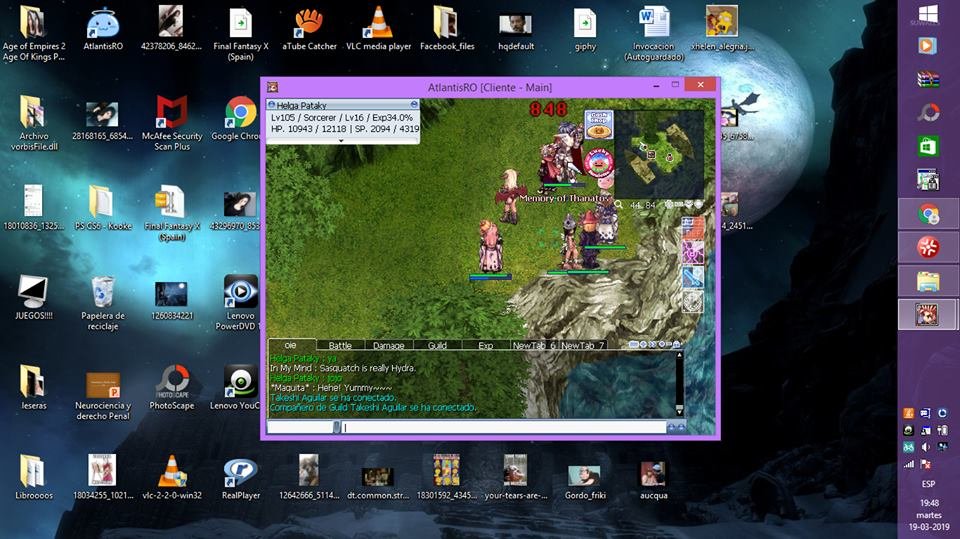This screenshot has height=539, width=960.
Task: Select the brick wall skill shortcut icon
Action: [693, 227]
